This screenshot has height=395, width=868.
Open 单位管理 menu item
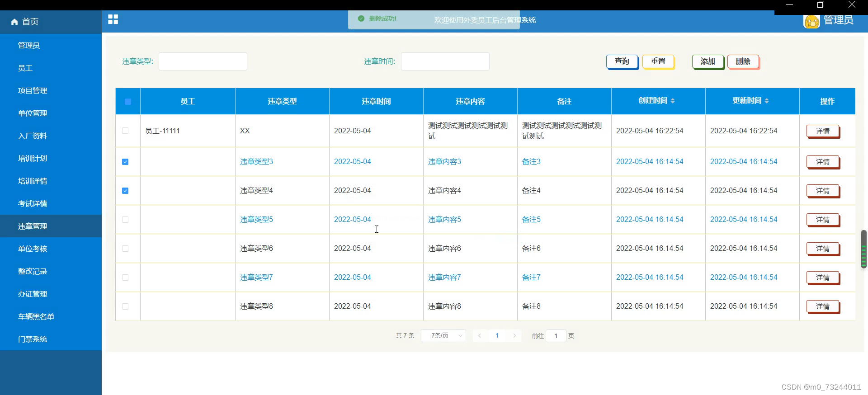click(51, 113)
